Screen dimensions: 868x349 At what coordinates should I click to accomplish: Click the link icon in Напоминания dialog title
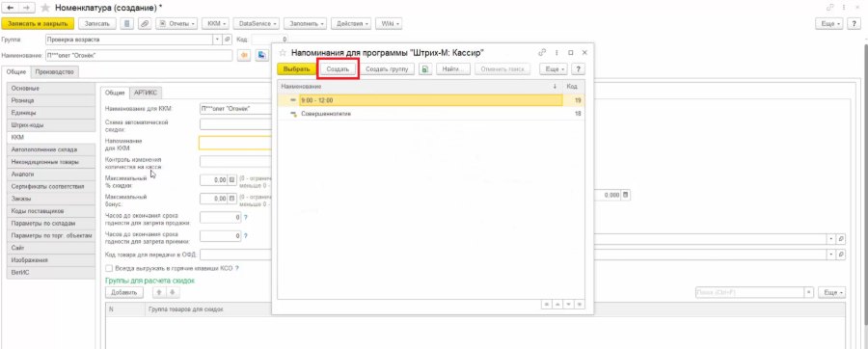point(542,53)
